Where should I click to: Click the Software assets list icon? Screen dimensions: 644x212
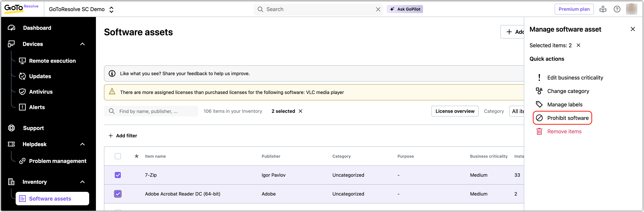tap(22, 199)
